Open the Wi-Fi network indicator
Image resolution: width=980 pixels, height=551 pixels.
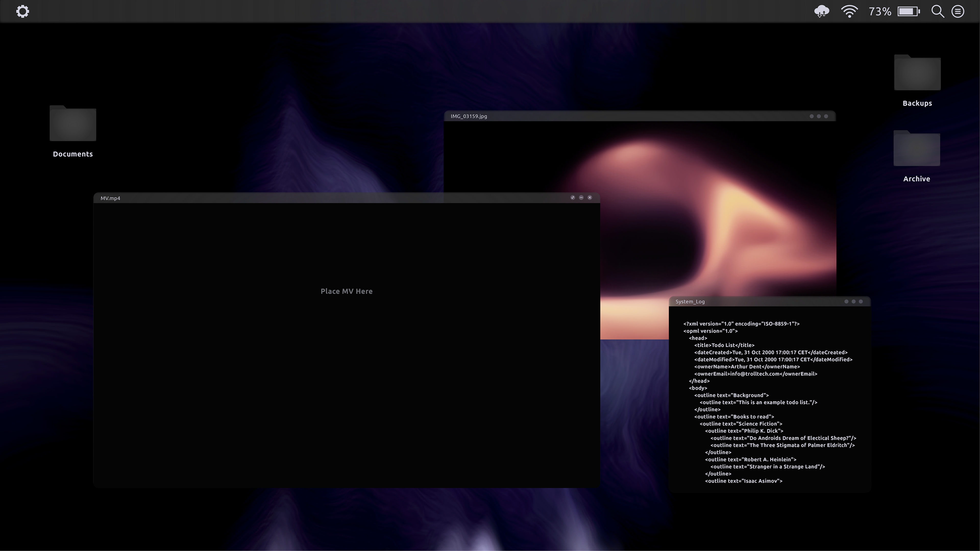(849, 11)
